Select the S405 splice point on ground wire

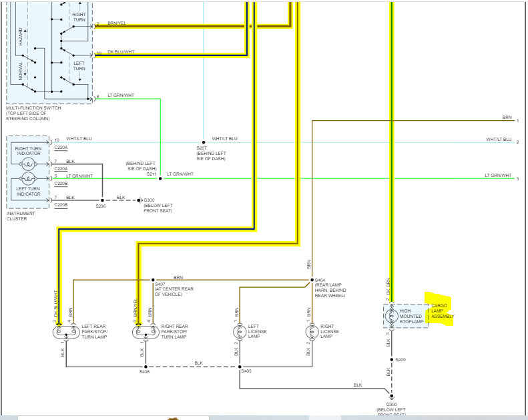coord(240,367)
